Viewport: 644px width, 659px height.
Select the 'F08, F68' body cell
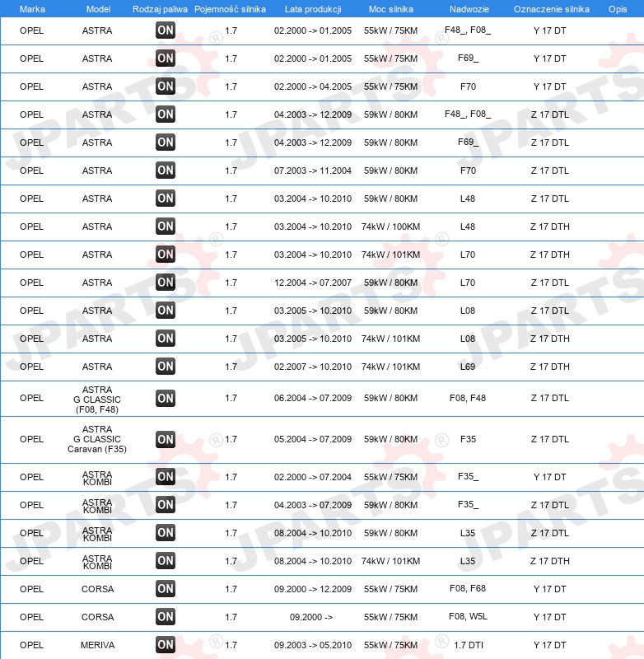[468, 588]
